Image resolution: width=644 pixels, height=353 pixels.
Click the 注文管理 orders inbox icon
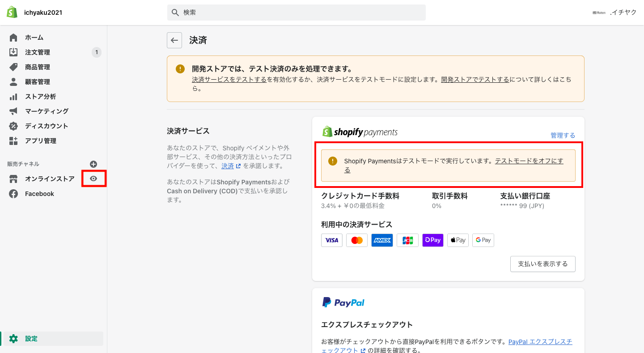[x=13, y=52]
